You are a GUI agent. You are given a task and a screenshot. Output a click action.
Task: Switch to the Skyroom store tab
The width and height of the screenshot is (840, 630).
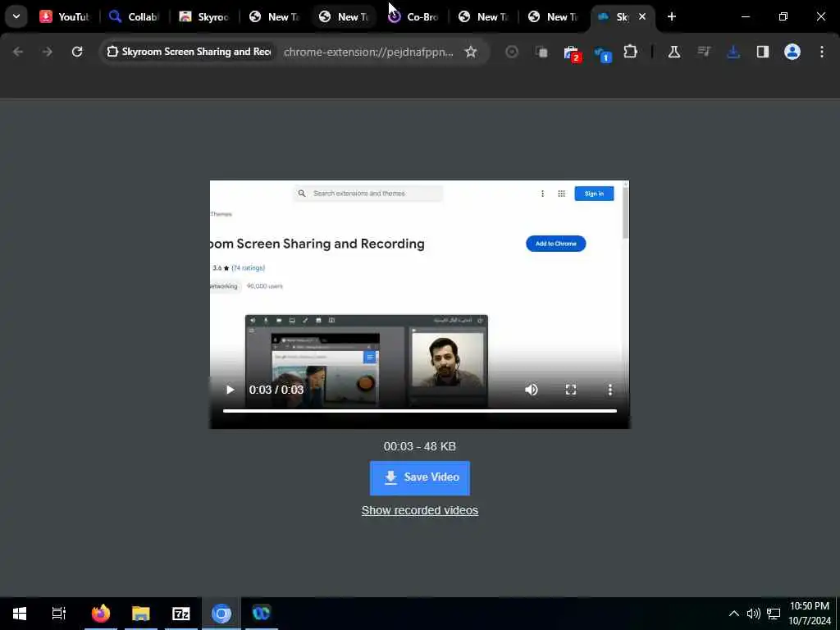coord(204,16)
